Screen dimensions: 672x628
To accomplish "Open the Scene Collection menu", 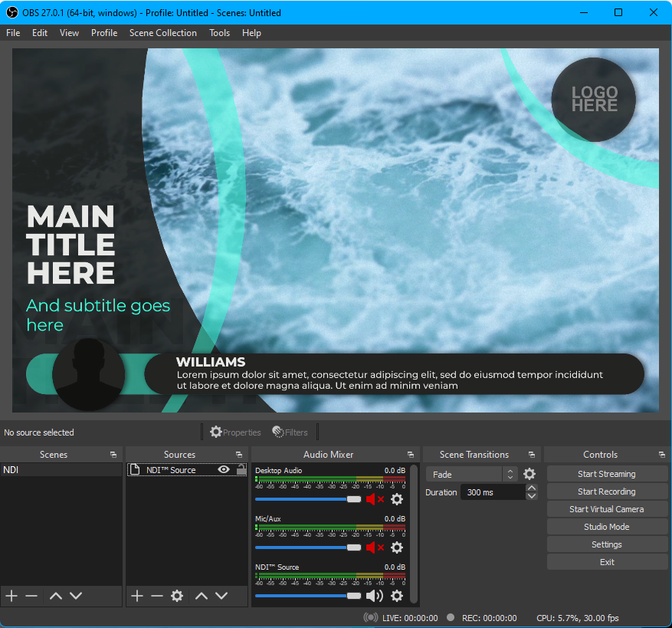I will 162,33.
